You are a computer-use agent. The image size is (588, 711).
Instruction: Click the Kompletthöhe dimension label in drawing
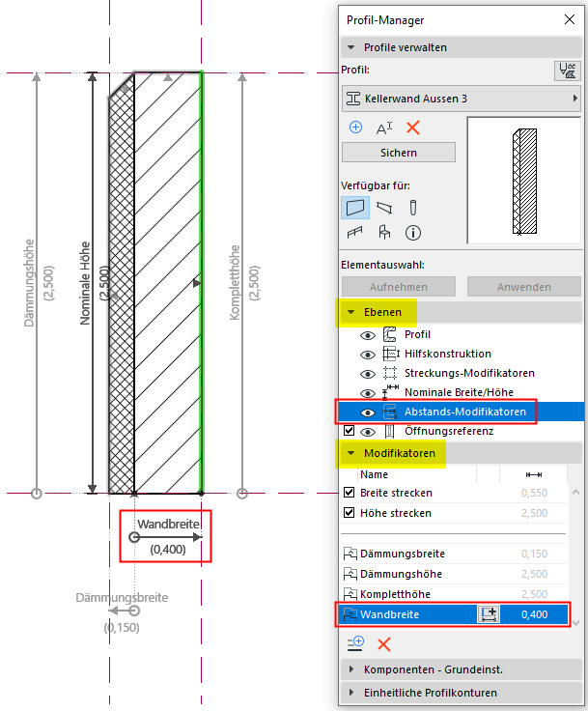coord(235,282)
